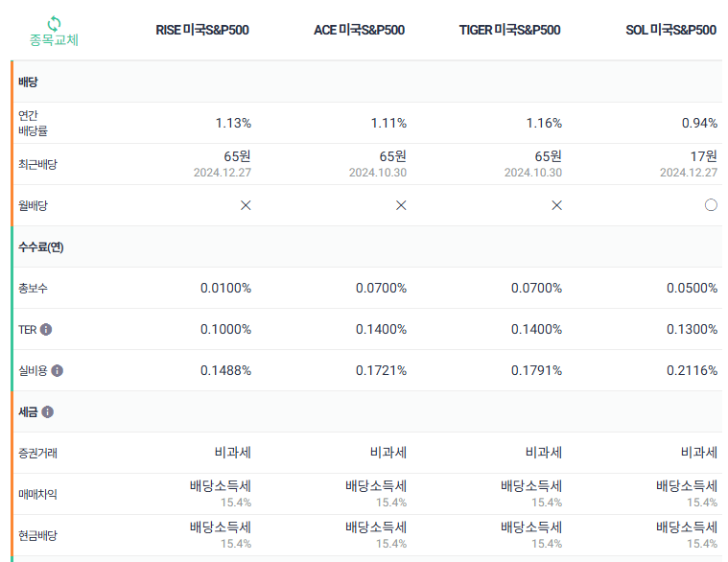Click TIGER 실비용 value 0.1791%

(x=537, y=371)
